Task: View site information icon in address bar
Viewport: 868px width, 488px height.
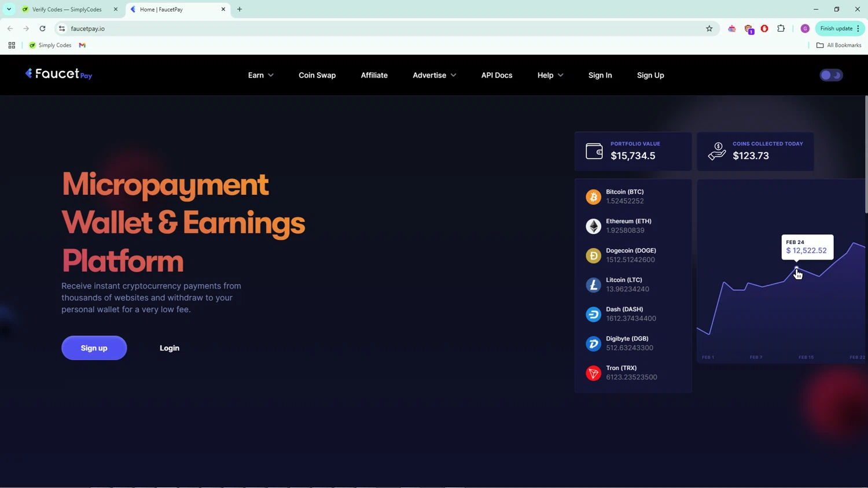Action: click(62, 28)
